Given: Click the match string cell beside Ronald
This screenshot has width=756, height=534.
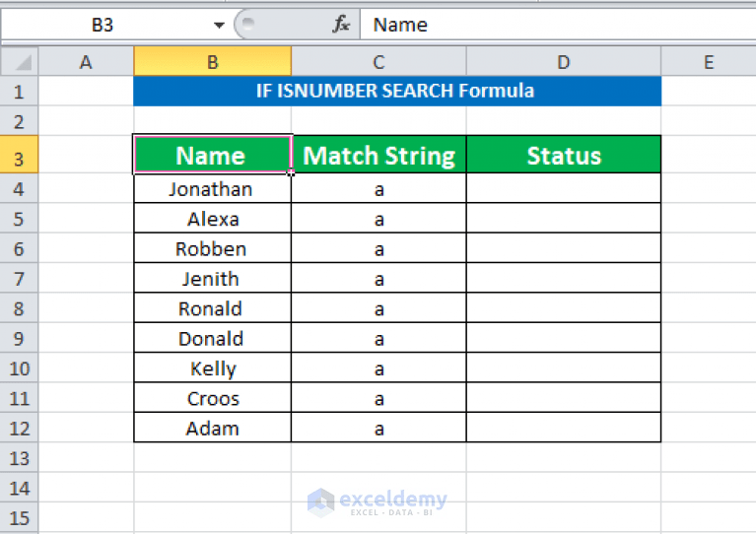Looking at the screenshot, I should tap(378, 308).
